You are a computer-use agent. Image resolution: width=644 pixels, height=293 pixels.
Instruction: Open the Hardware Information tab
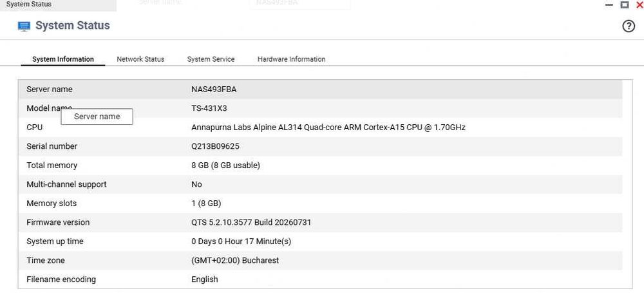click(x=291, y=59)
